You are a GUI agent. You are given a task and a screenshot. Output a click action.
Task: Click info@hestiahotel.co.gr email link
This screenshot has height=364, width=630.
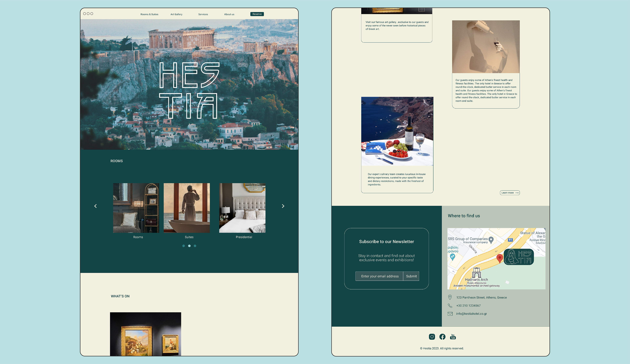click(472, 314)
